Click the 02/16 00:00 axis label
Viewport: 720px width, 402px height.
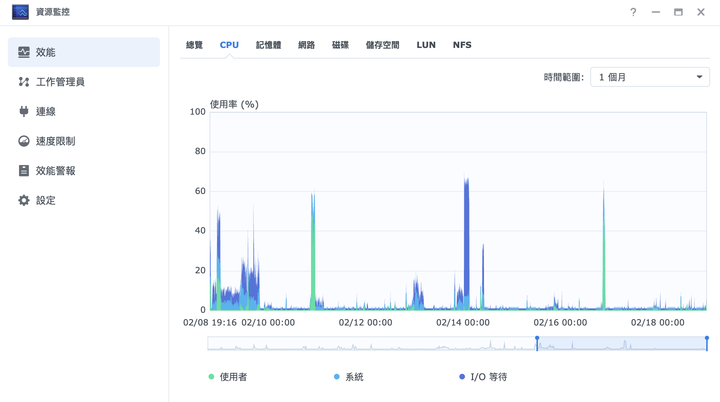click(x=560, y=323)
